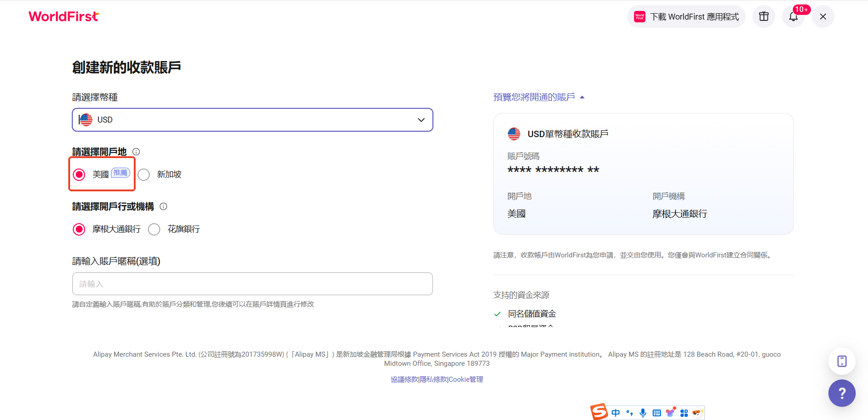This screenshot has height=420, width=868.
Task: Click the 摩根大通銀行 value in preview
Action: click(x=680, y=214)
